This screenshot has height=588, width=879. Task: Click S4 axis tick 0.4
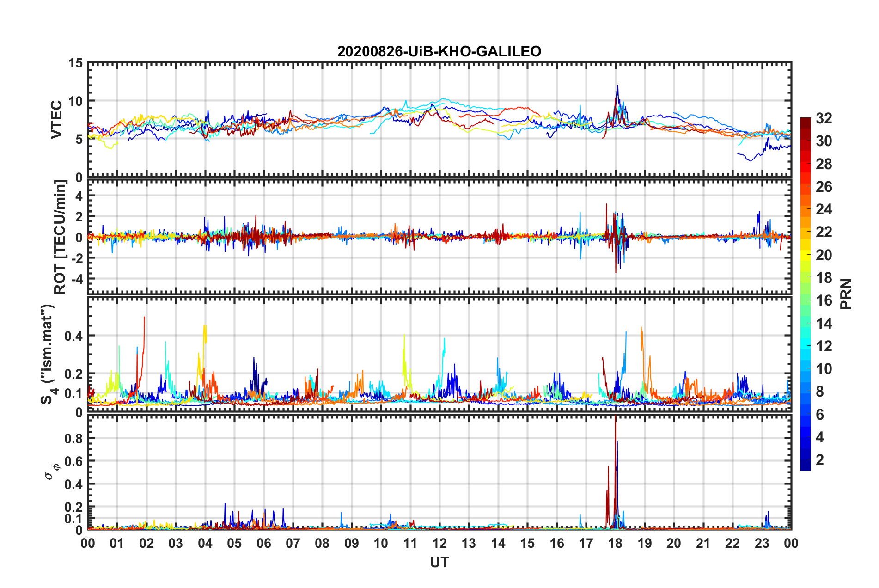pyautogui.click(x=74, y=336)
